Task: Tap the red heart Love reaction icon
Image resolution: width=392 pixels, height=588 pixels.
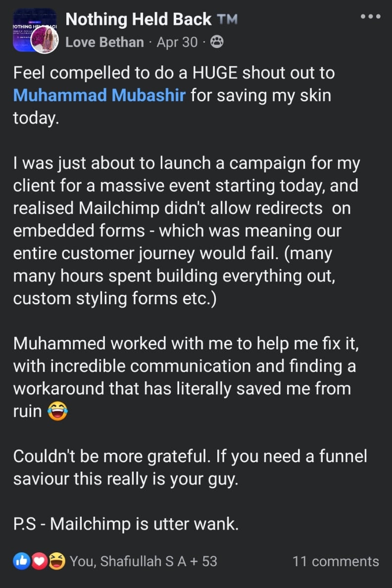Action: (39, 561)
